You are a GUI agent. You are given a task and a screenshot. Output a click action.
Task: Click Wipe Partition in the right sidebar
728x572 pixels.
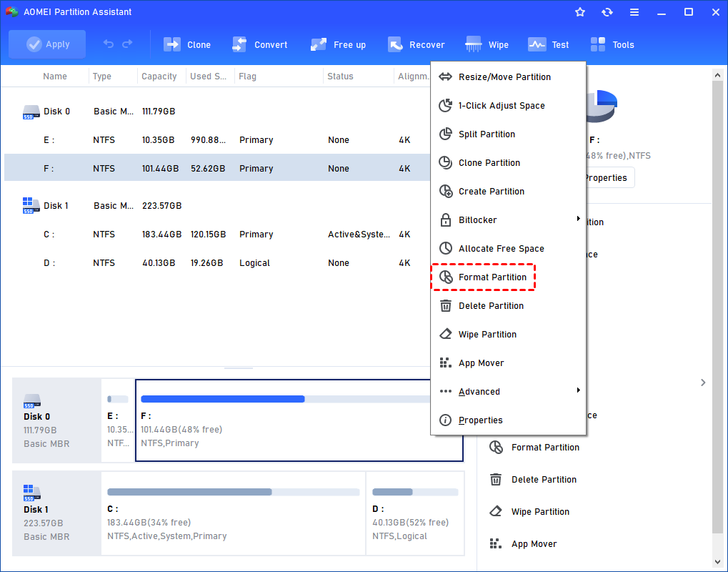[540, 511]
